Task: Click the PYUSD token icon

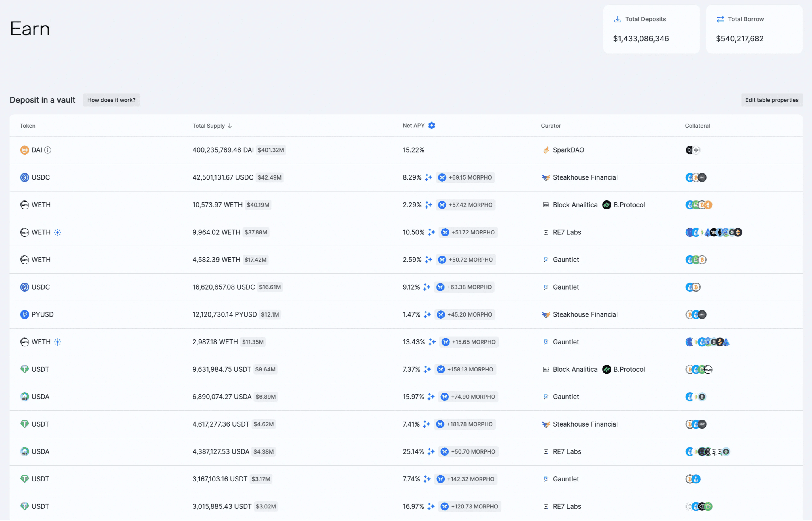Action: tap(24, 314)
